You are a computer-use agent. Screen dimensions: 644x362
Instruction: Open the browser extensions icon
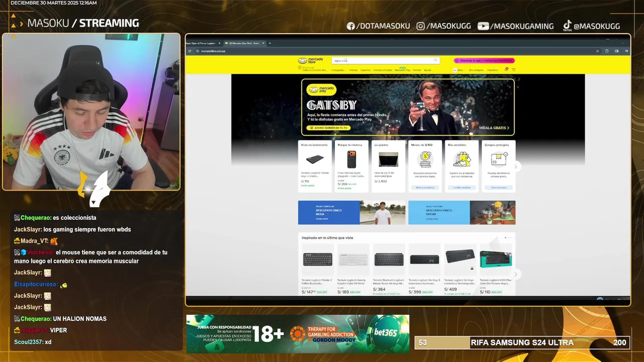(x=607, y=51)
